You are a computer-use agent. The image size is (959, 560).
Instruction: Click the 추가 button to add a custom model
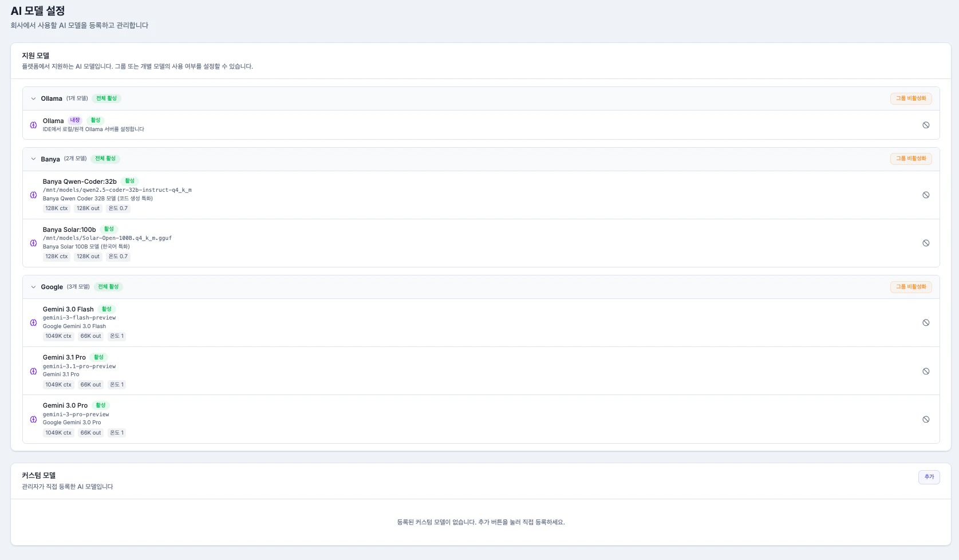929,477
